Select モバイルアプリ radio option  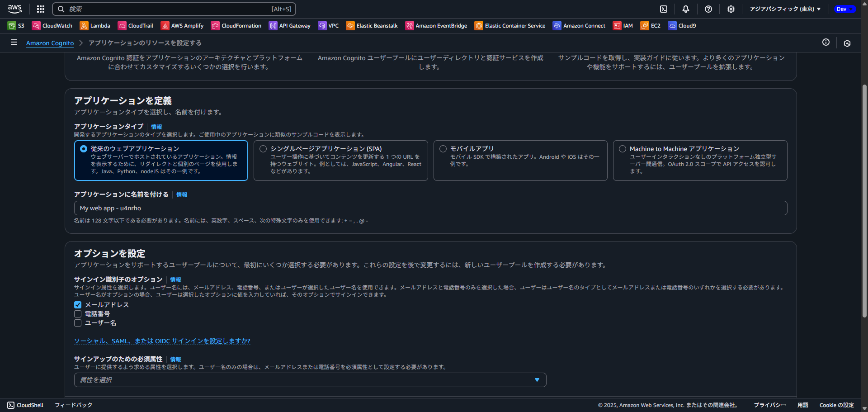click(443, 149)
